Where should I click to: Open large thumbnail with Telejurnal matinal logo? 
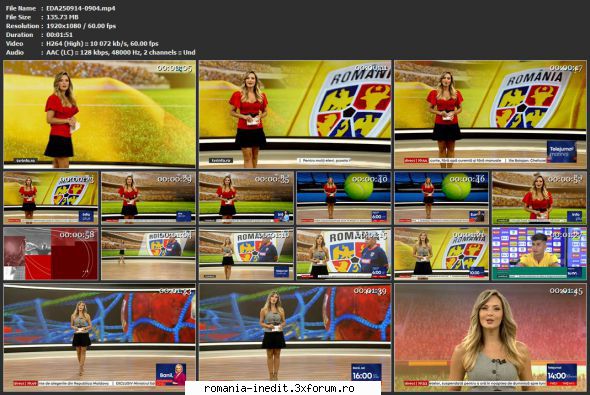490,114
